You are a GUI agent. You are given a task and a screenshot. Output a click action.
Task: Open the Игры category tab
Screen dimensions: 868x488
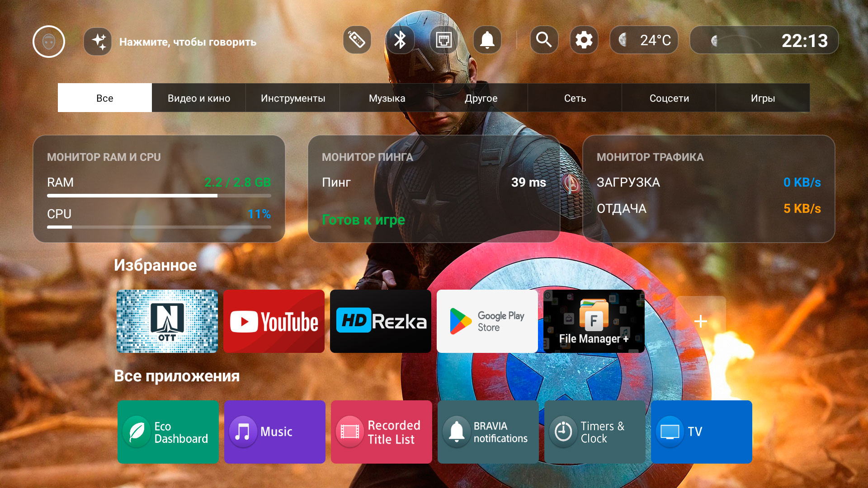763,98
